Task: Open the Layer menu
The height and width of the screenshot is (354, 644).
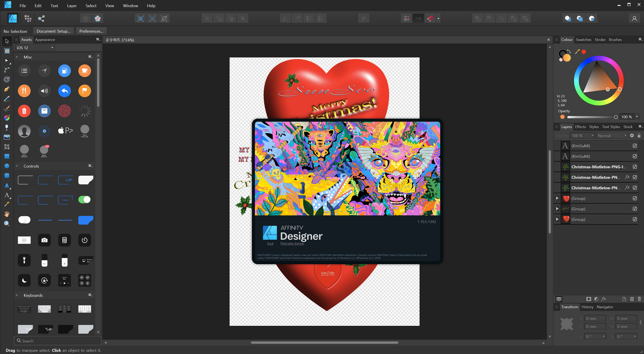Action: coord(72,6)
